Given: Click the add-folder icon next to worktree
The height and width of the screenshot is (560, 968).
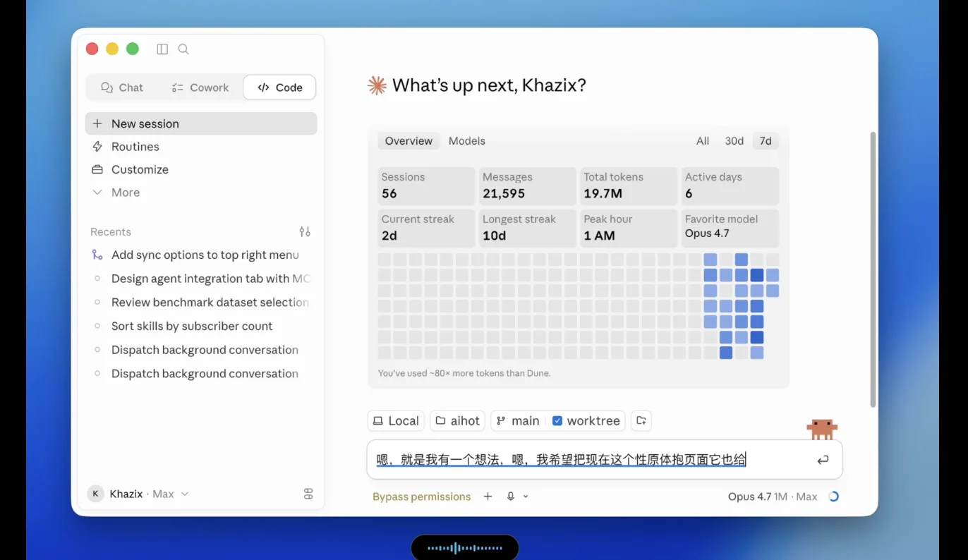Looking at the screenshot, I should click(x=641, y=420).
